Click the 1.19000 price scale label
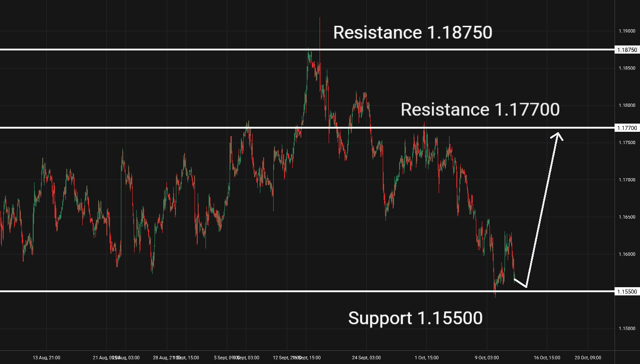This screenshot has width=640, height=364. click(x=627, y=31)
